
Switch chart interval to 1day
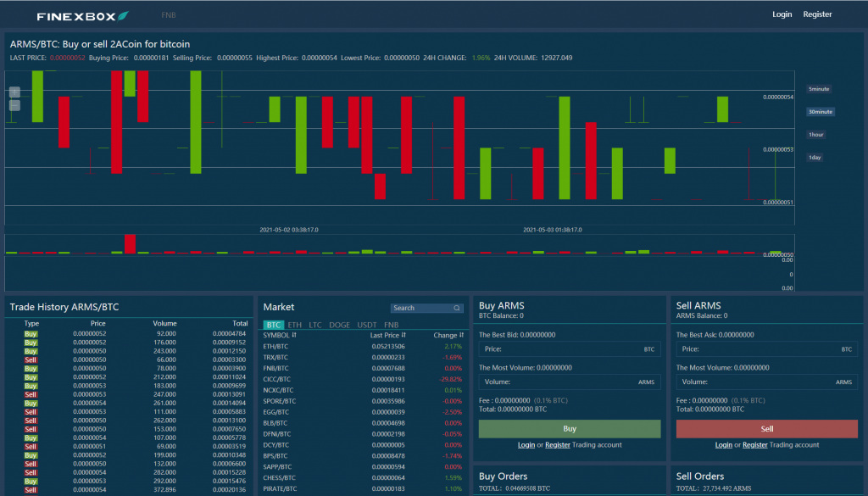coord(815,158)
